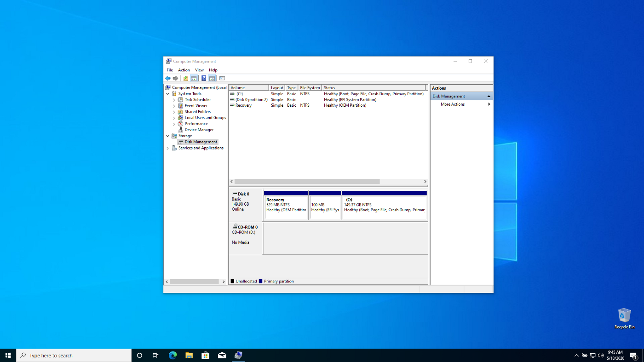Open Microsoft Edge from the taskbar
This screenshot has height=362, width=644.
point(172,355)
